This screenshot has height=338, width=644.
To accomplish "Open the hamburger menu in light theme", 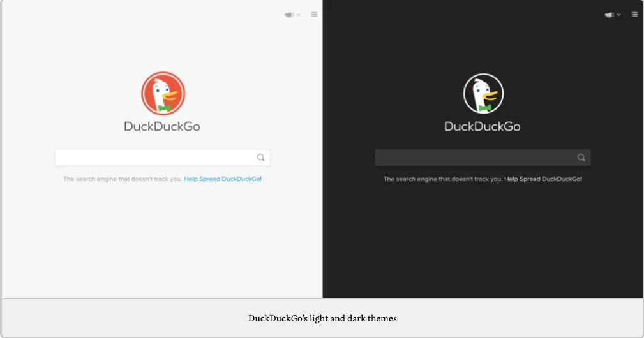I will [x=314, y=15].
